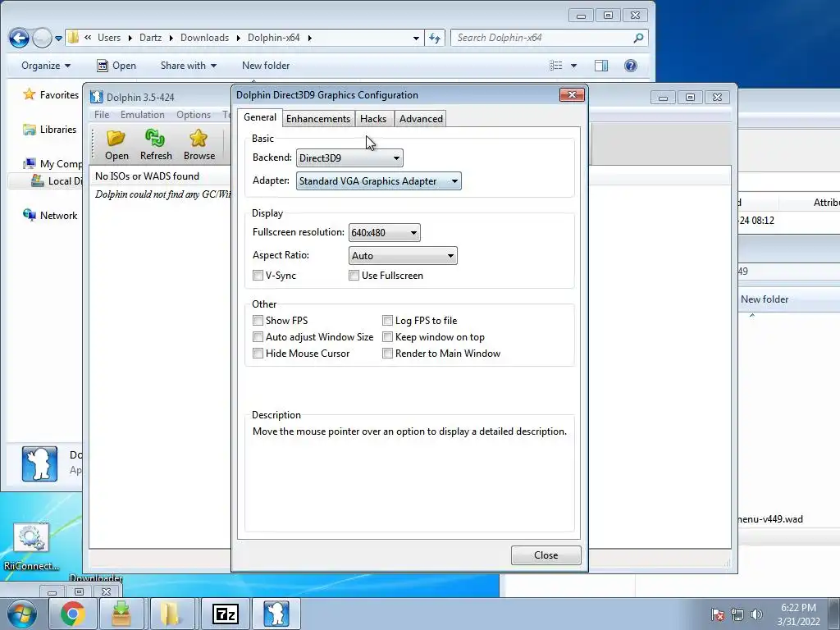This screenshot has width=840, height=630.
Task: Open the File Explorer taskbar icon
Action: coord(171,614)
